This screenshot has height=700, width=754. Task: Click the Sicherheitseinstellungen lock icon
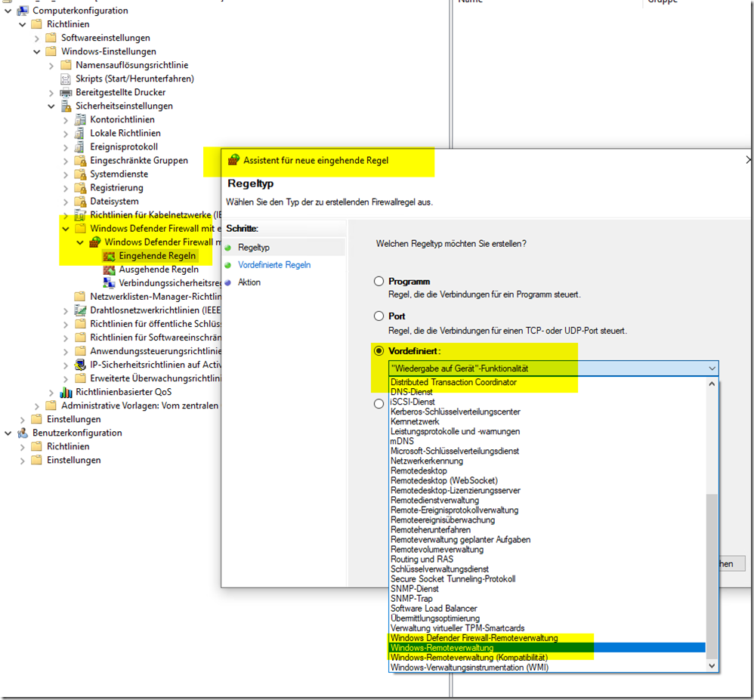[x=66, y=106]
